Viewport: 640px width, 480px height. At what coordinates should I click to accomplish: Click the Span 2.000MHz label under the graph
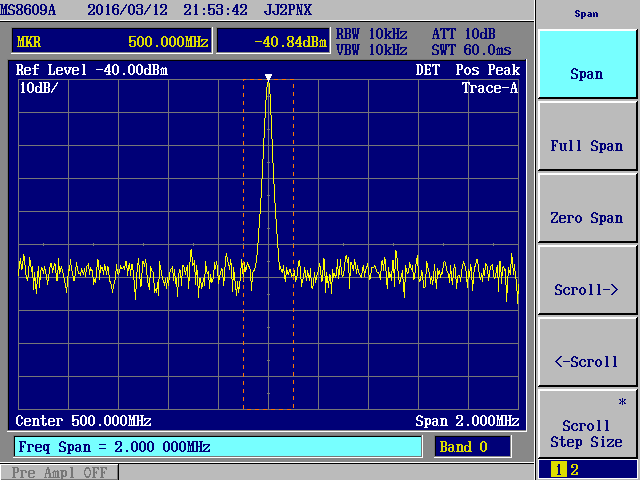point(467,421)
